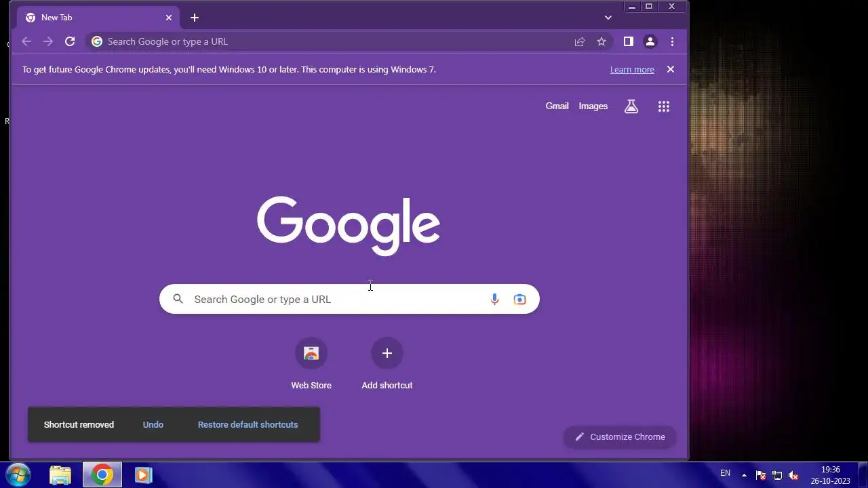Open the Gmail link

click(557, 106)
